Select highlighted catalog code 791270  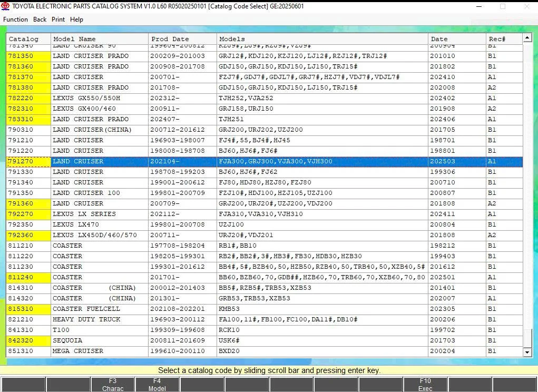[28, 162]
